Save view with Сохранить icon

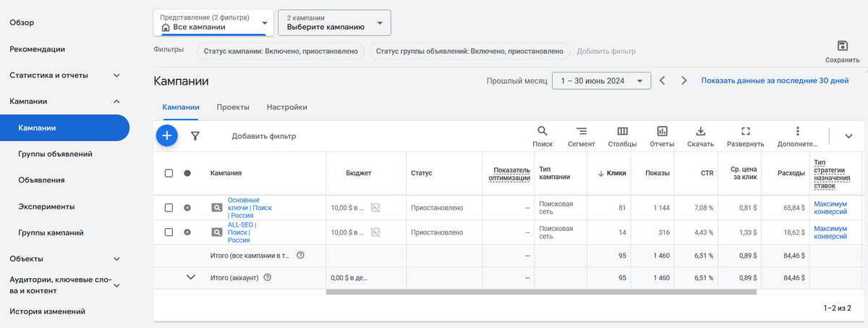842,51
